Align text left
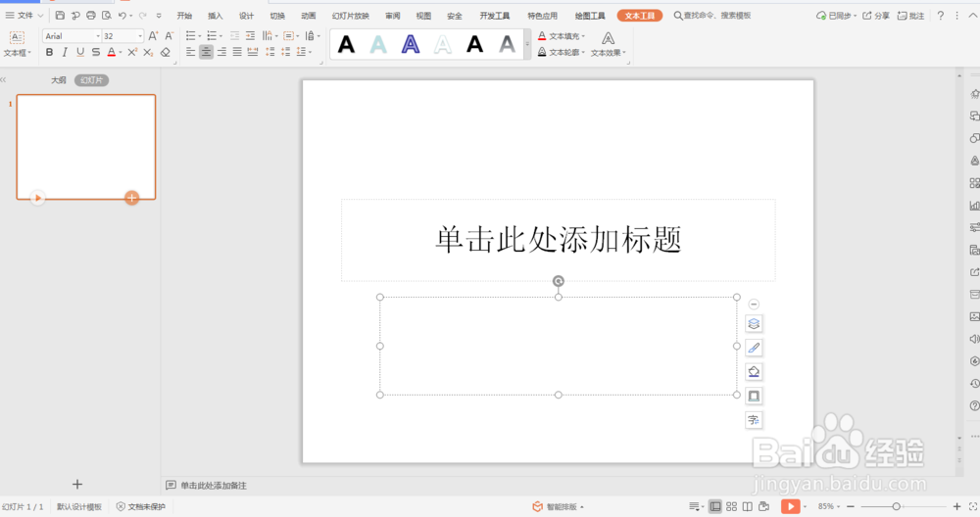The image size is (980, 517). coord(191,53)
